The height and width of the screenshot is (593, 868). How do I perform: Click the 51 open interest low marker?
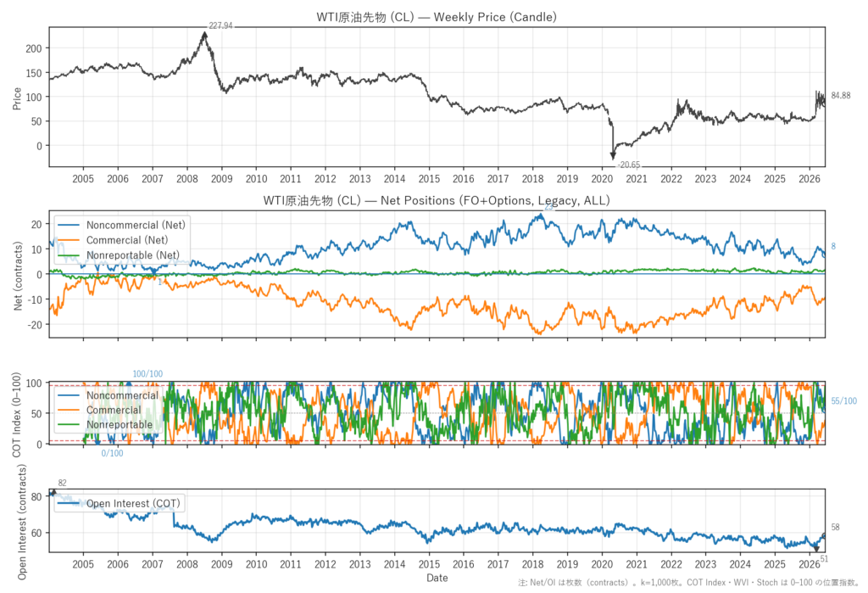pyautogui.click(x=824, y=559)
